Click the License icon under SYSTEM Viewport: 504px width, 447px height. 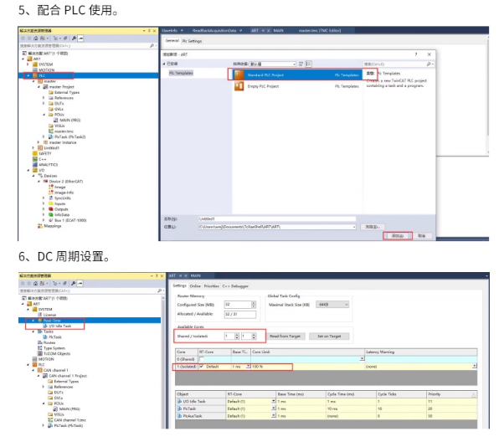(40, 315)
